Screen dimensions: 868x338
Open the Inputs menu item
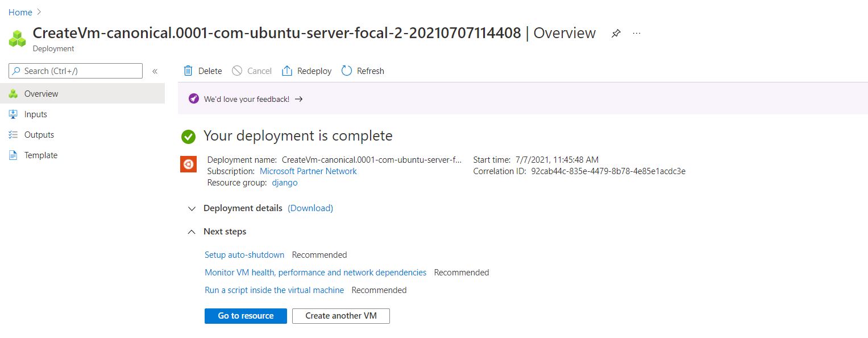[35, 114]
